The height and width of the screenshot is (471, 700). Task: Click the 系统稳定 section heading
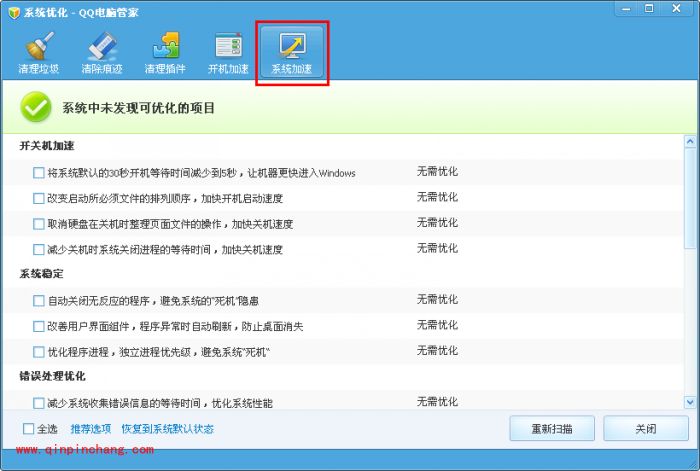42,274
